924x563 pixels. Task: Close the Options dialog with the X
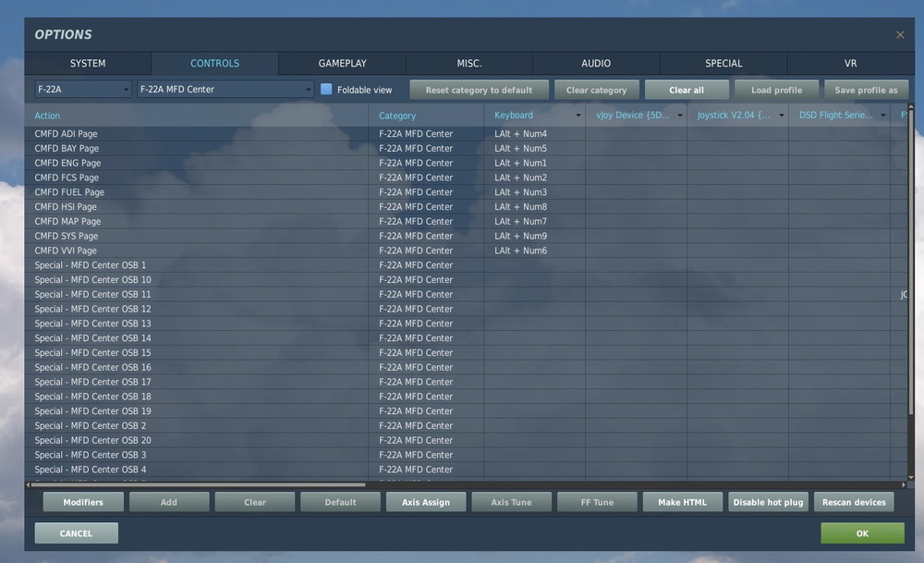(x=900, y=35)
